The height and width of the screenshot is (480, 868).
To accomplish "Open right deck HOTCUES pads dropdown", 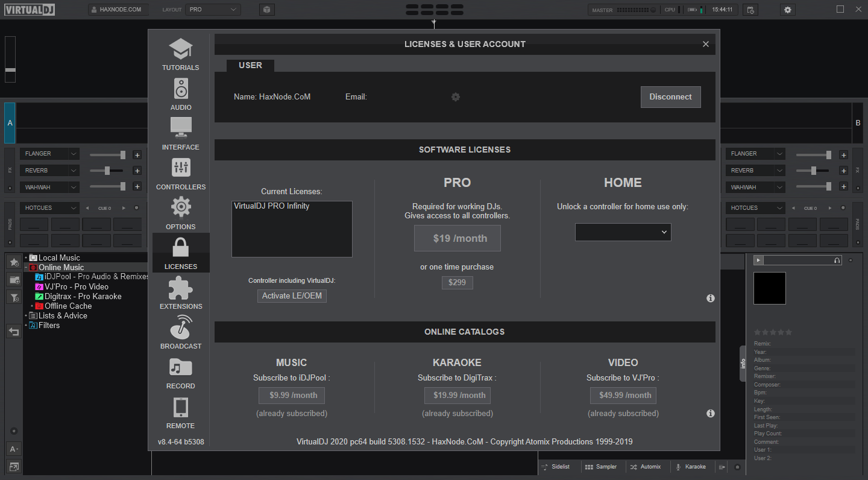I will [755, 208].
